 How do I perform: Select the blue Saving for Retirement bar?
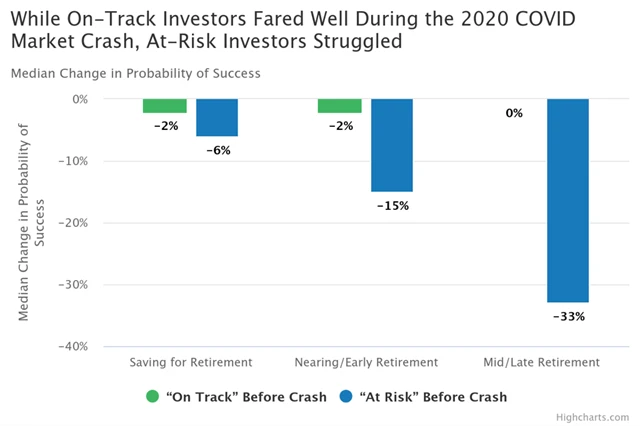[216, 117]
